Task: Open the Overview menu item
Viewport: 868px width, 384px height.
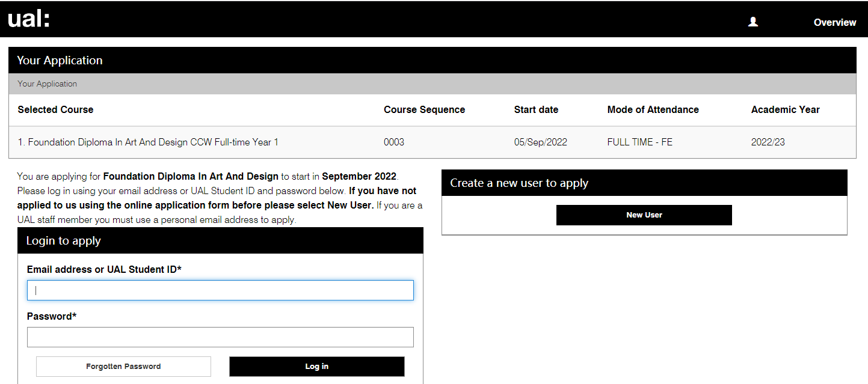Action: 834,22
